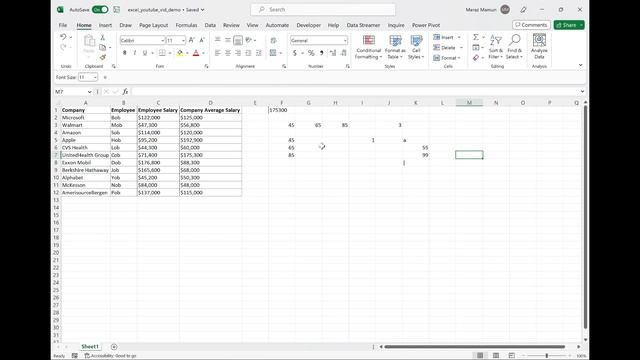
Task: Click the Comments button
Action: pos(531,25)
